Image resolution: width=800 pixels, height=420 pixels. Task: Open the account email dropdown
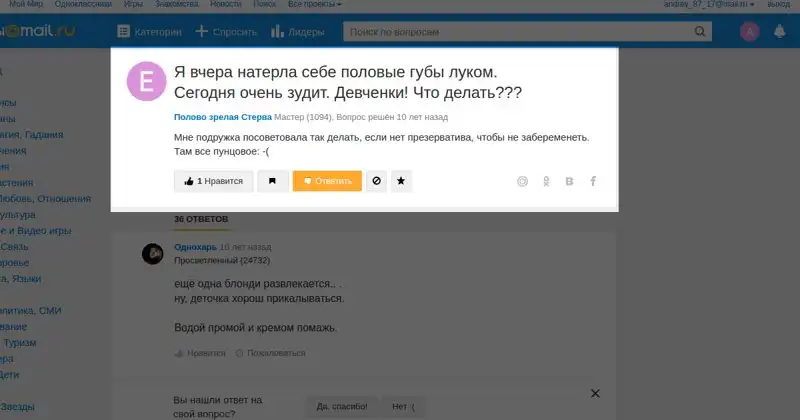coord(707,5)
